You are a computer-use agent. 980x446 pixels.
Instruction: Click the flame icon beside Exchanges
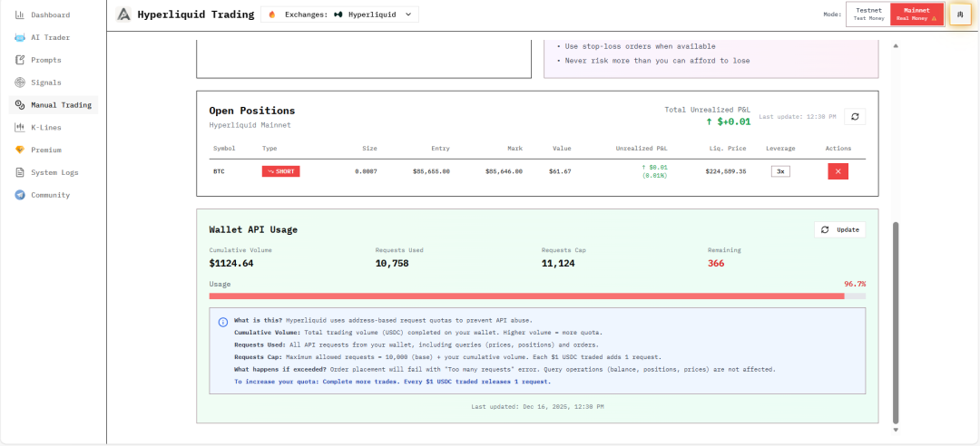(x=272, y=15)
